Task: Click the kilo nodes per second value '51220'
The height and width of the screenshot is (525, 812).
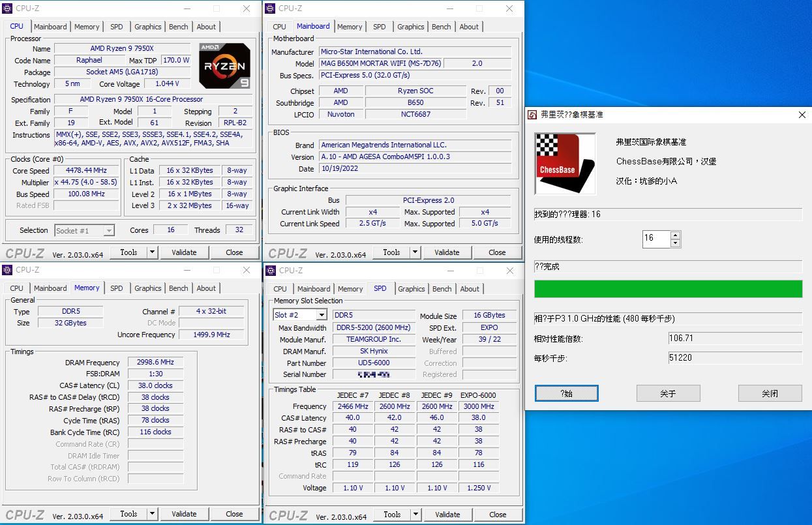Action: [735, 357]
